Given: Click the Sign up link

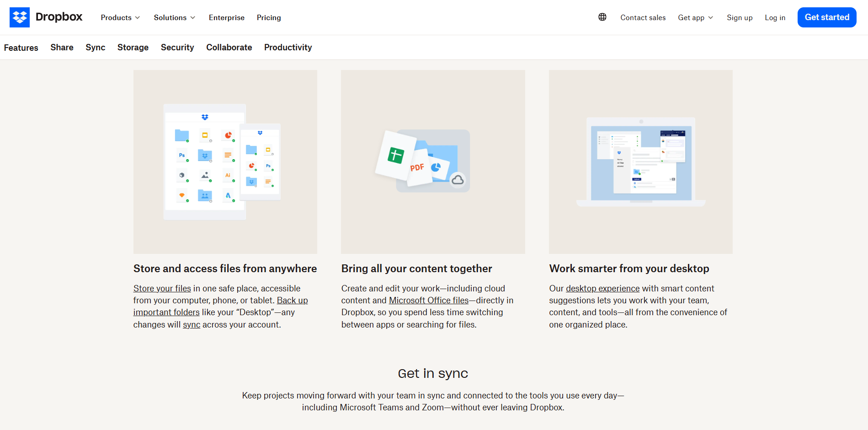Looking at the screenshot, I should [740, 17].
